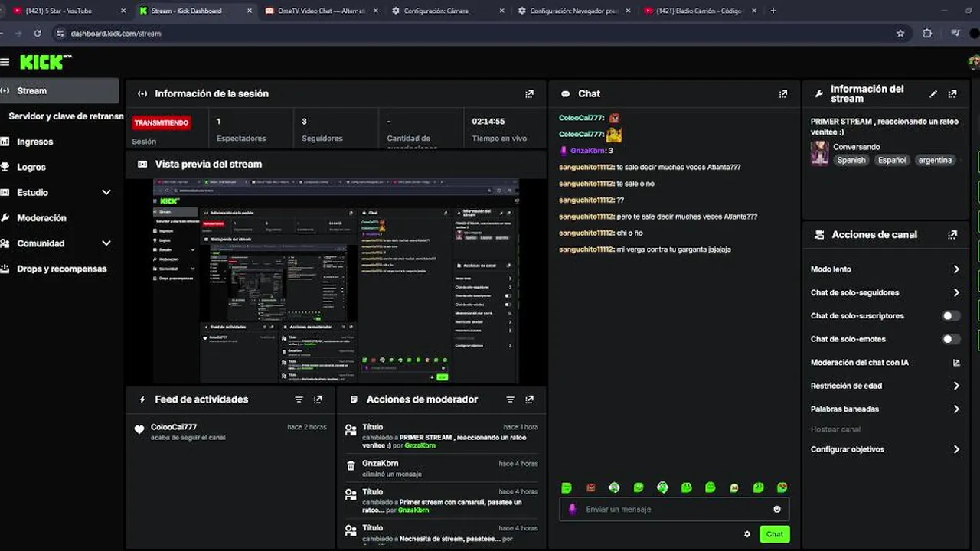Click username sanguchito11112 on the Atlanta??? message

tap(586, 168)
